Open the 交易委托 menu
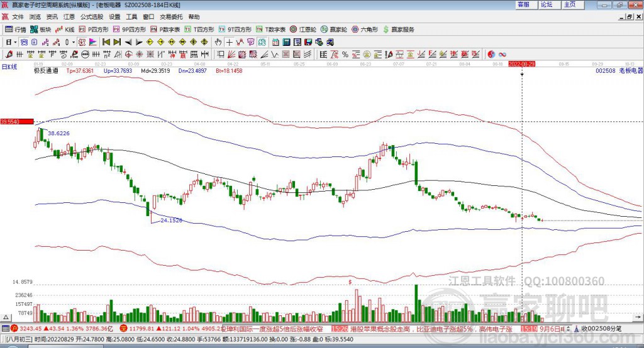Viewport: 644px width, 348px height. [x=171, y=17]
